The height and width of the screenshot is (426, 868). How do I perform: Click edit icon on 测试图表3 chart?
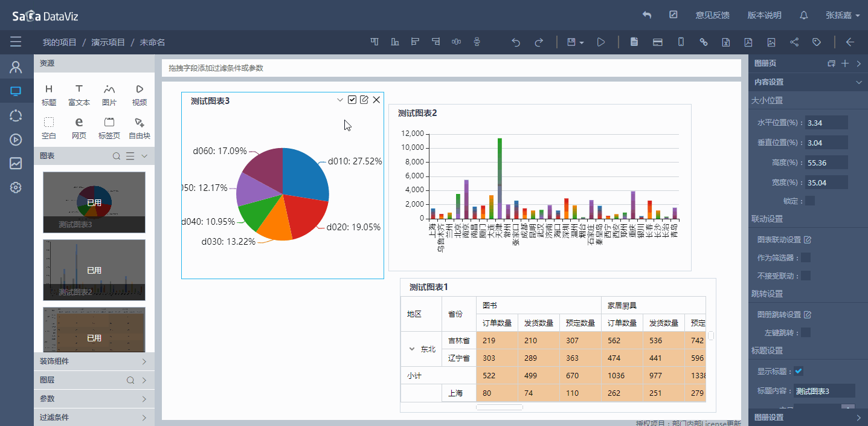pos(364,100)
